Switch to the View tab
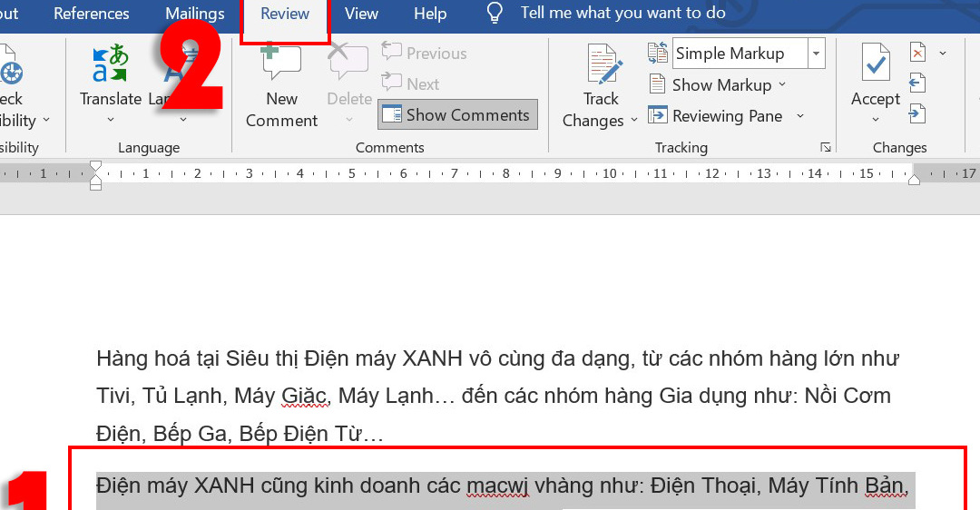The height and width of the screenshot is (510, 980). 361,14
